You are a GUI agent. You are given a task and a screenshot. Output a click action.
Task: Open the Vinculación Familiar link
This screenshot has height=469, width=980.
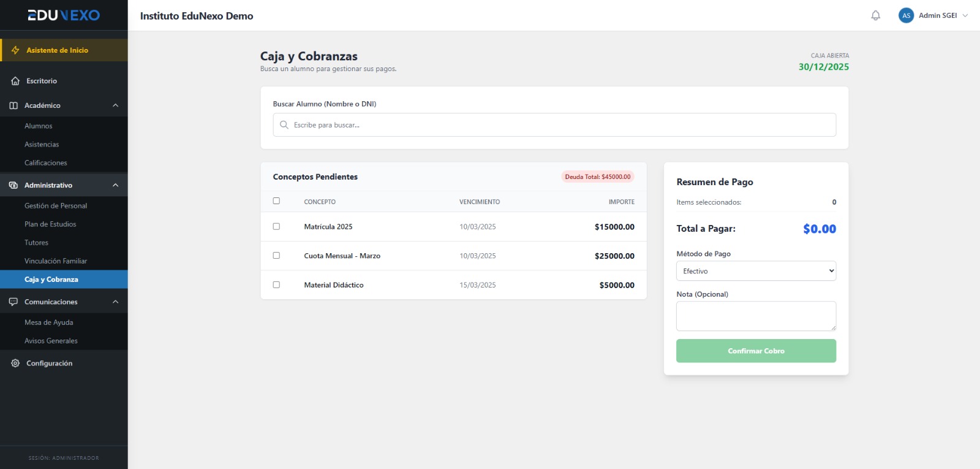click(x=56, y=261)
